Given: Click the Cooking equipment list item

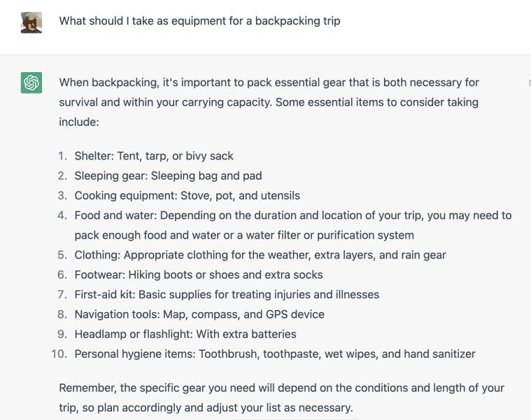Looking at the screenshot, I should pyautogui.click(x=187, y=195).
